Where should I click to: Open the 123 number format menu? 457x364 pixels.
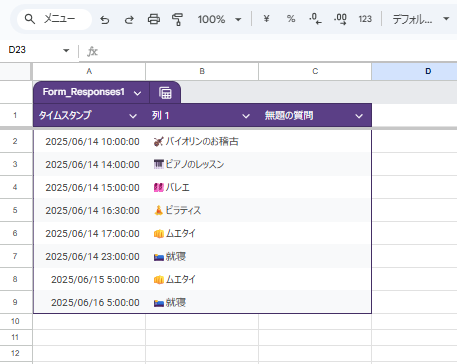coord(365,19)
